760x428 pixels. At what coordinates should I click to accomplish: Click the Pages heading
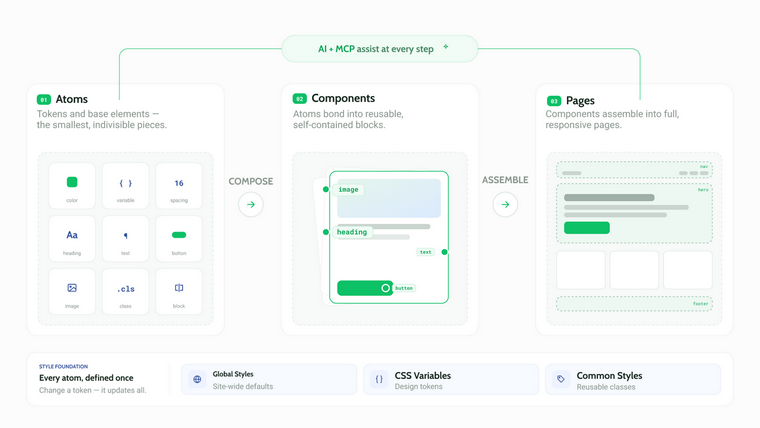(580, 101)
